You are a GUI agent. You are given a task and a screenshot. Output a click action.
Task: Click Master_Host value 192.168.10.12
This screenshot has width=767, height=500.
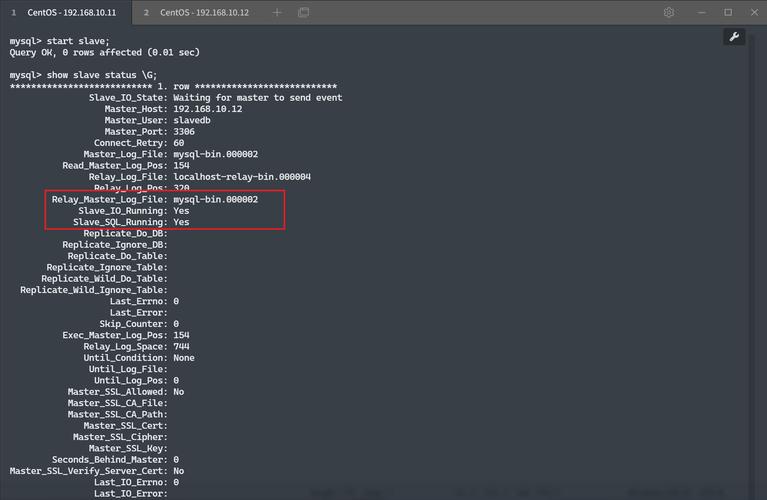207,109
